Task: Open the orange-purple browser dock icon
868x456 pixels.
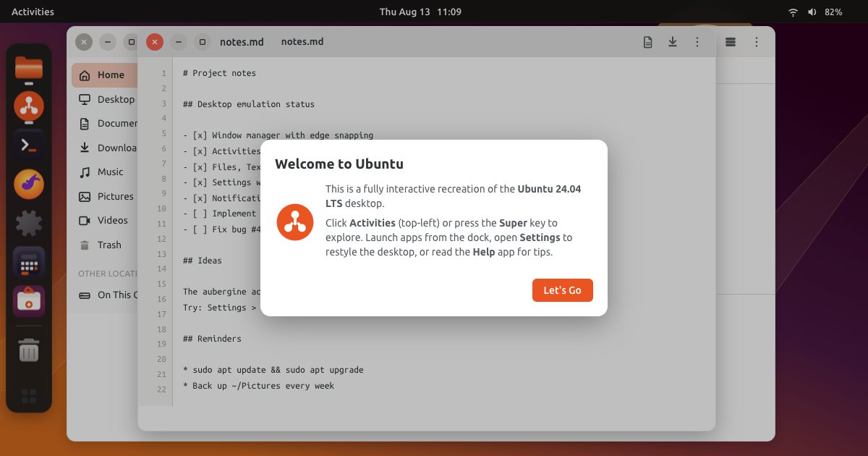Action: (29, 185)
